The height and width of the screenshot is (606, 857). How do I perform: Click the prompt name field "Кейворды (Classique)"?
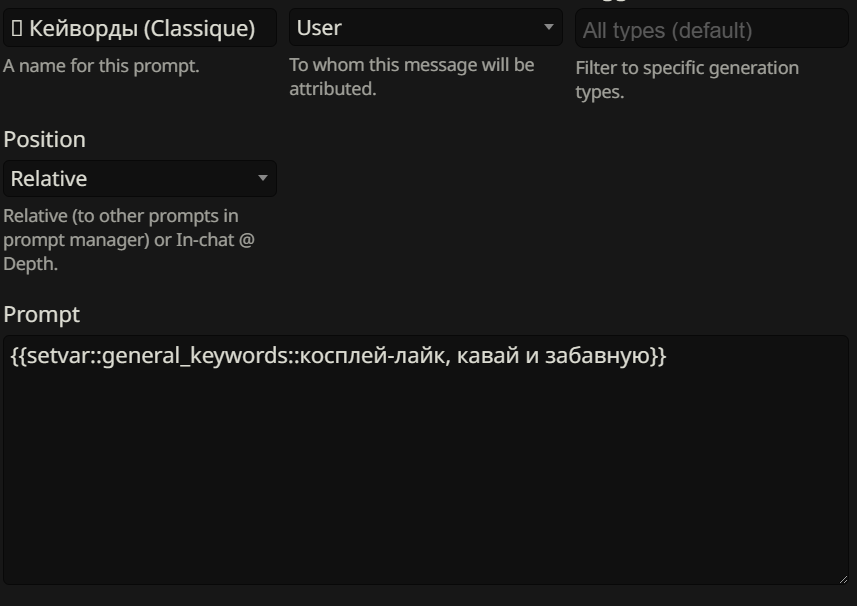[x=140, y=28]
